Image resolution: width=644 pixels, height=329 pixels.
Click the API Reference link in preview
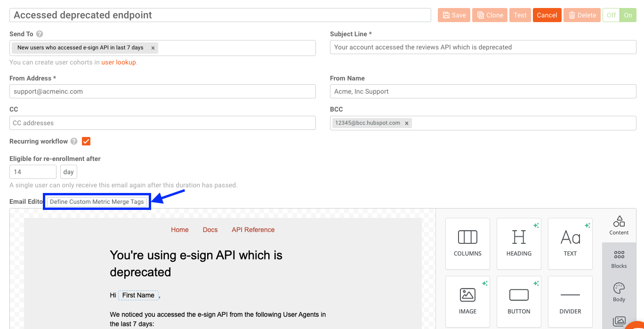pyautogui.click(x=253, y=230)
